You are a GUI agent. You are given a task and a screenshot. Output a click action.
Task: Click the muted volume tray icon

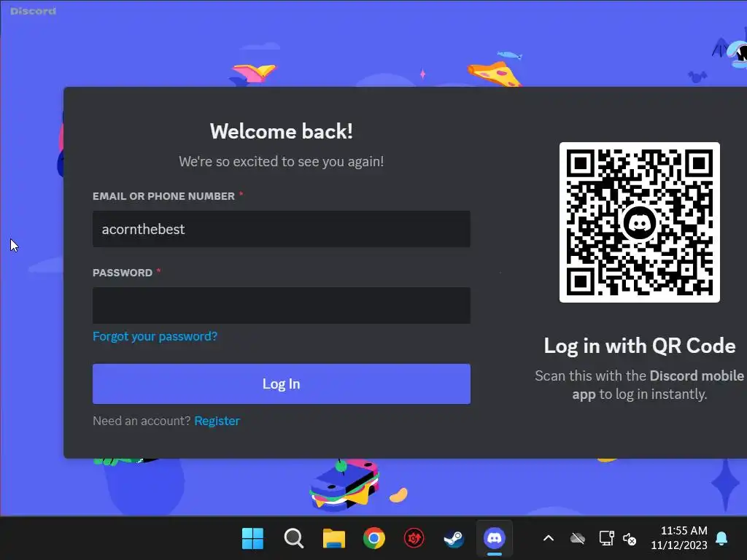(630, 539)
